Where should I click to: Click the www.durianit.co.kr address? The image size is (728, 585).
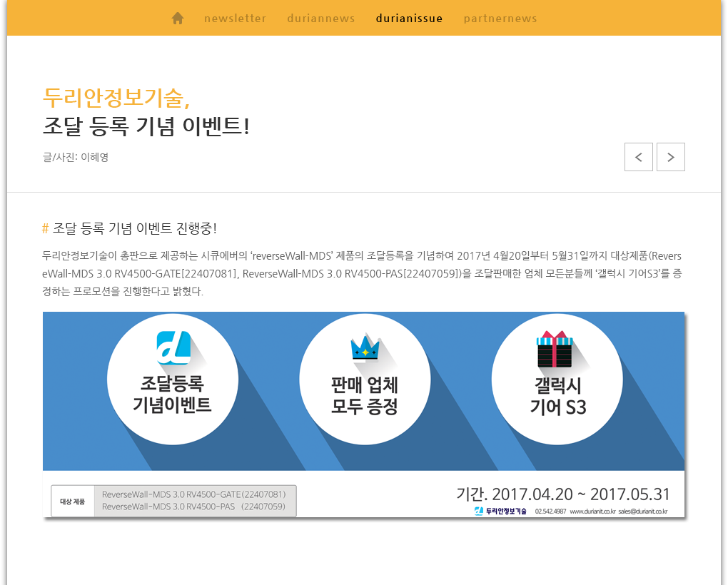point(592,512)
